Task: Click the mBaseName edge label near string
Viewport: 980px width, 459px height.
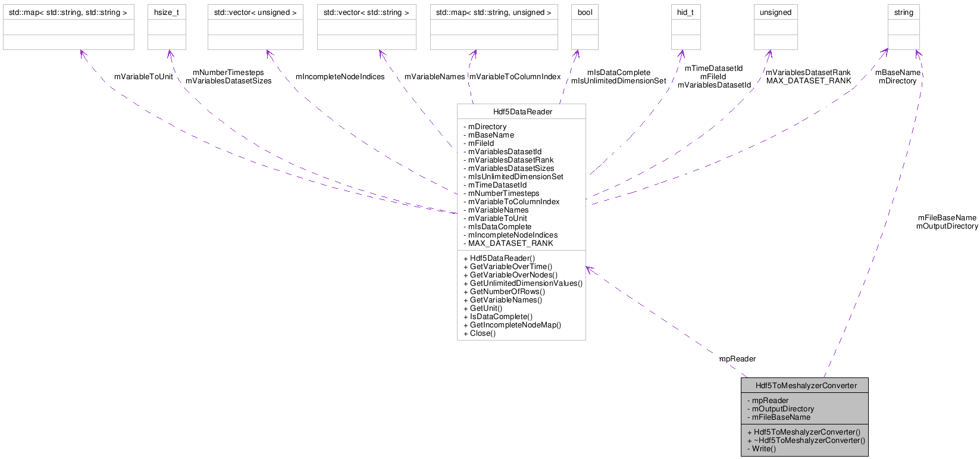Action: click(x=897, y=73)
